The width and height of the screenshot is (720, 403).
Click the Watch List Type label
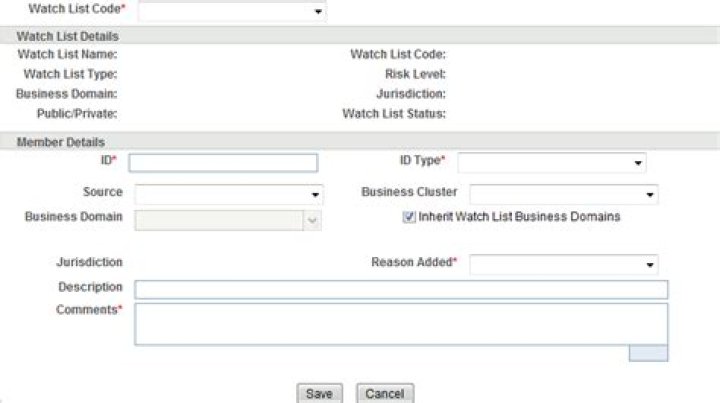[x=70, y=74]
